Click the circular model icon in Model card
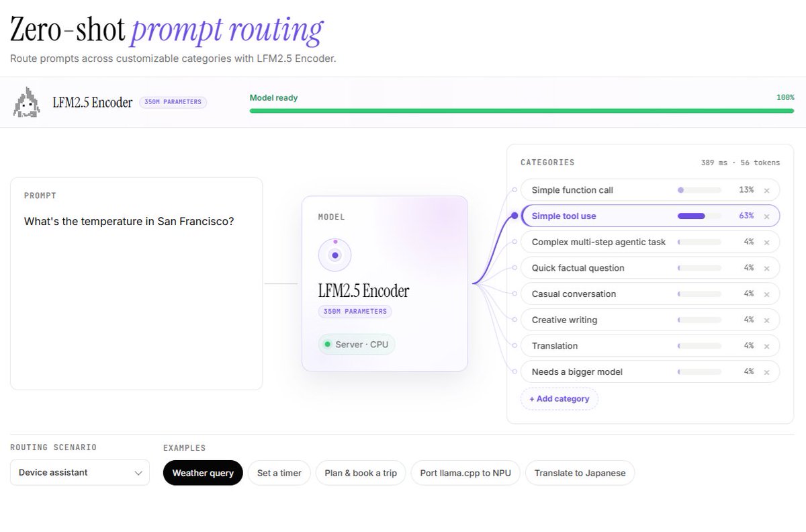 [x=334, y=255]
